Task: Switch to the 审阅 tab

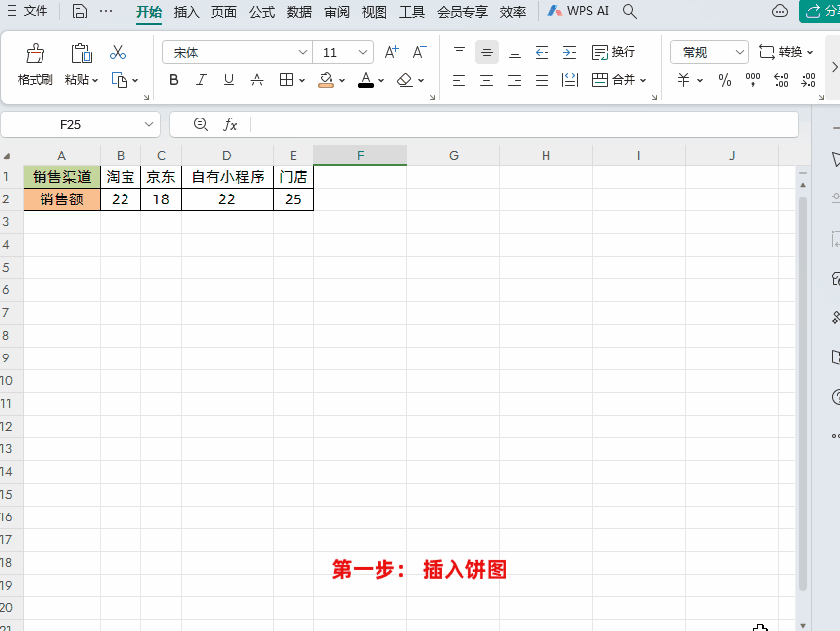Action: point(337,12)
